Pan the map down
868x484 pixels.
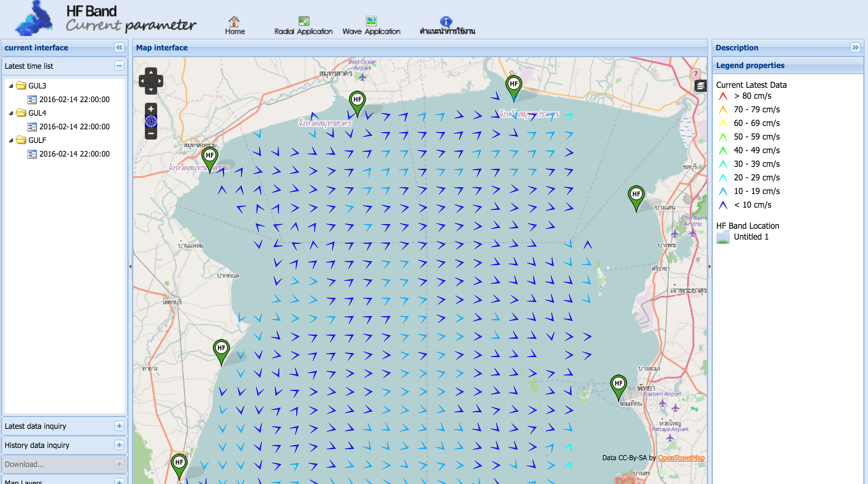151,90
